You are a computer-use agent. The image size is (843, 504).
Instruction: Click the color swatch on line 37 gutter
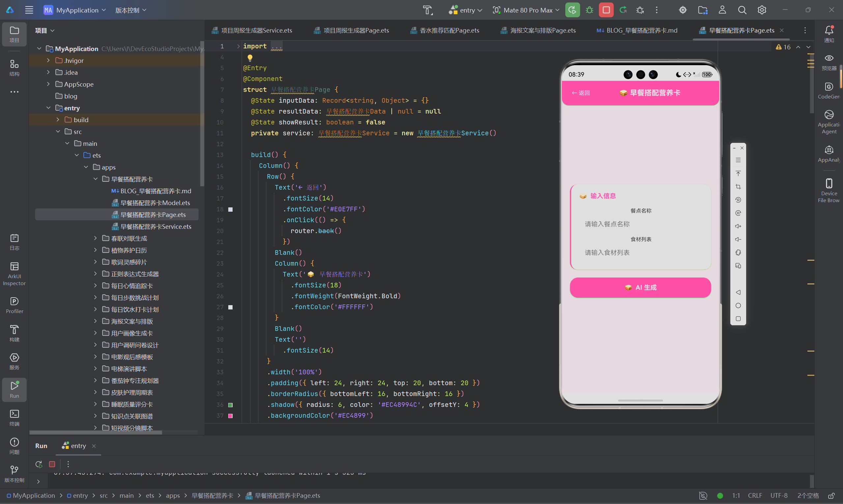click(230, 416)
